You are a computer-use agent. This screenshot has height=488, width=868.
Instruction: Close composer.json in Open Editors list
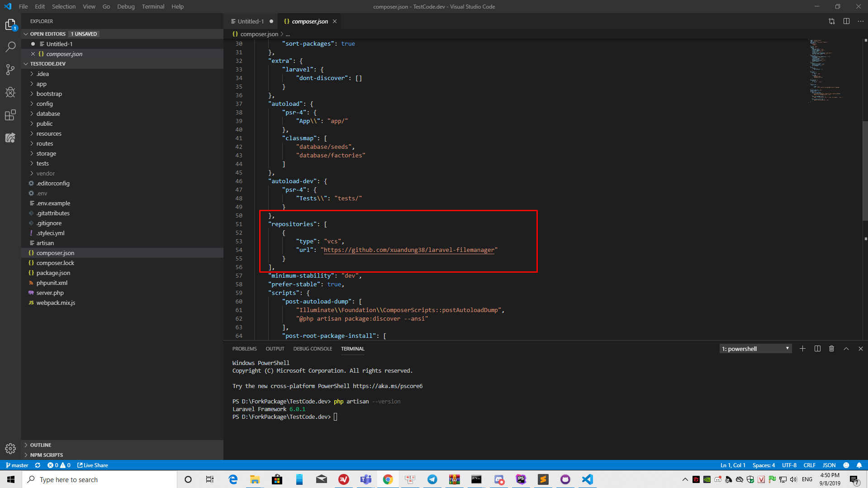33,54
